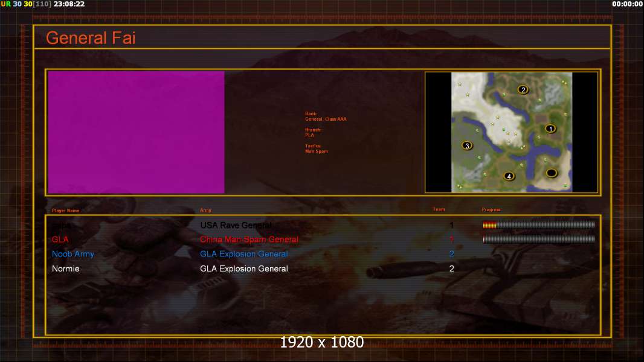This screenshot has width=644, height=362.
Task: Click the USA Rave General army text
Action: [236, 225]
